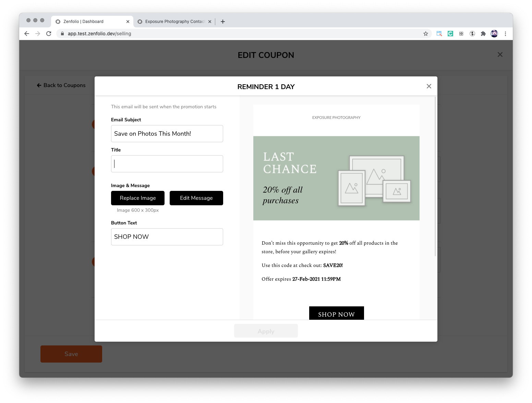The height and width of the screenshot is (403, 532).
Task: Click the grid-style extension icon in toolbar
Action: (x=461, y=34)
